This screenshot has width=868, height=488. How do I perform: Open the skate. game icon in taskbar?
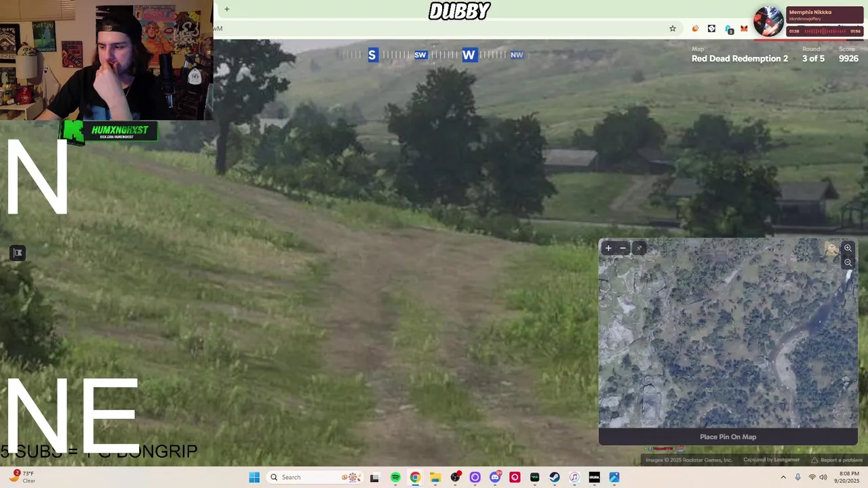(594, 477)
